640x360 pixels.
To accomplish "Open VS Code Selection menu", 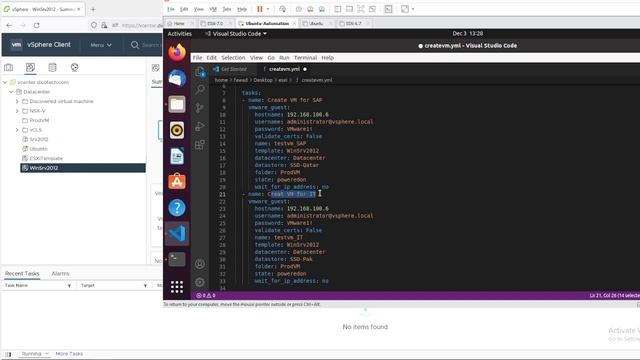I will click(x=233, y=58).
